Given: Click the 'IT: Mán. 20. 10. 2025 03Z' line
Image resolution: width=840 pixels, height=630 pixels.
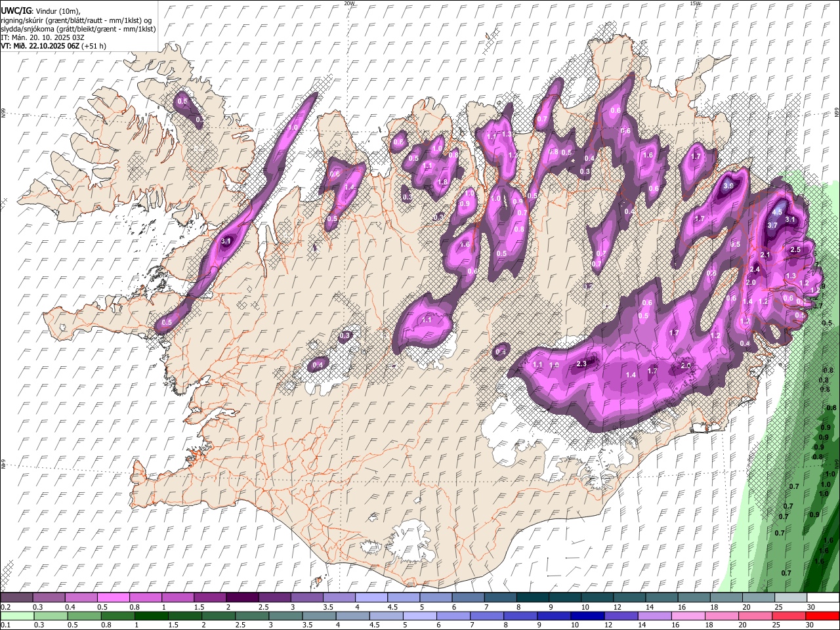Looking at the screenshot, I should coord(43,37).
